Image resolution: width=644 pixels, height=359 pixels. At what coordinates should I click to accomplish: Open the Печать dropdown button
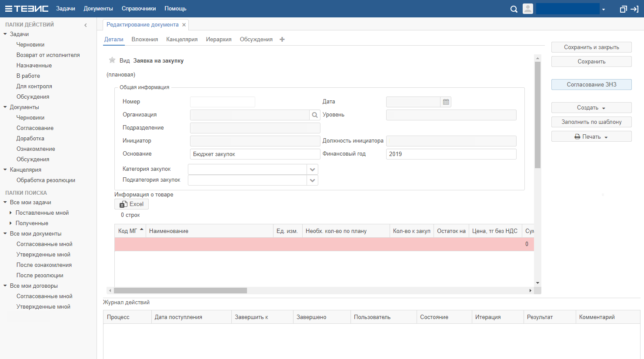591,136
